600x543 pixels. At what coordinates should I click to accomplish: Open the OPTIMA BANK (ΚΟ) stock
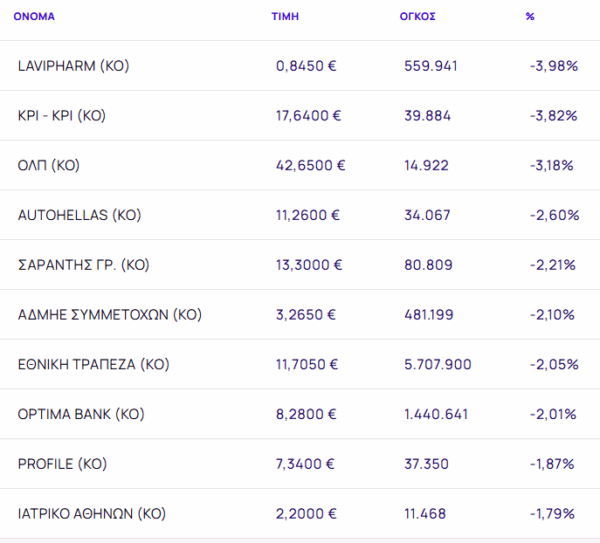(81, 414)
